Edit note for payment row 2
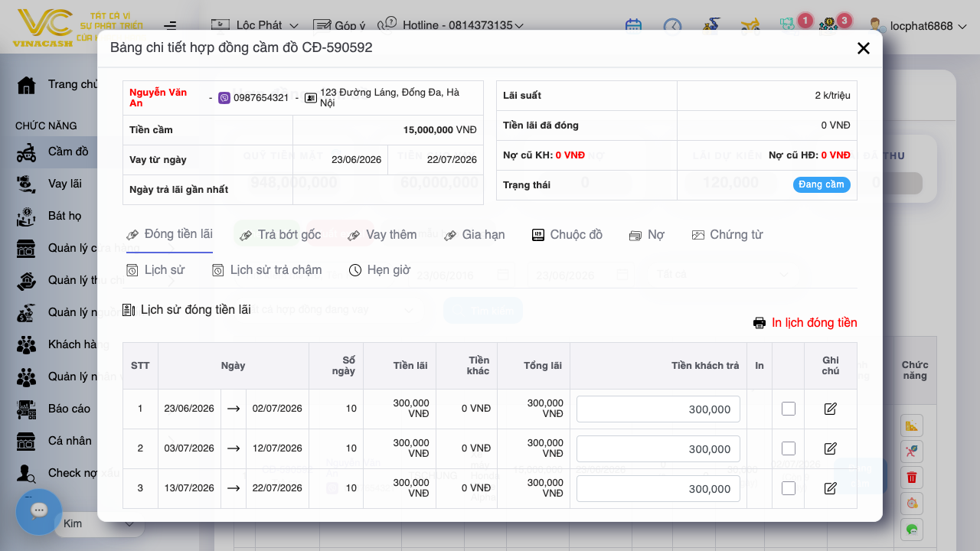This screenshot has width=980, height=551. tap(831, 448)
